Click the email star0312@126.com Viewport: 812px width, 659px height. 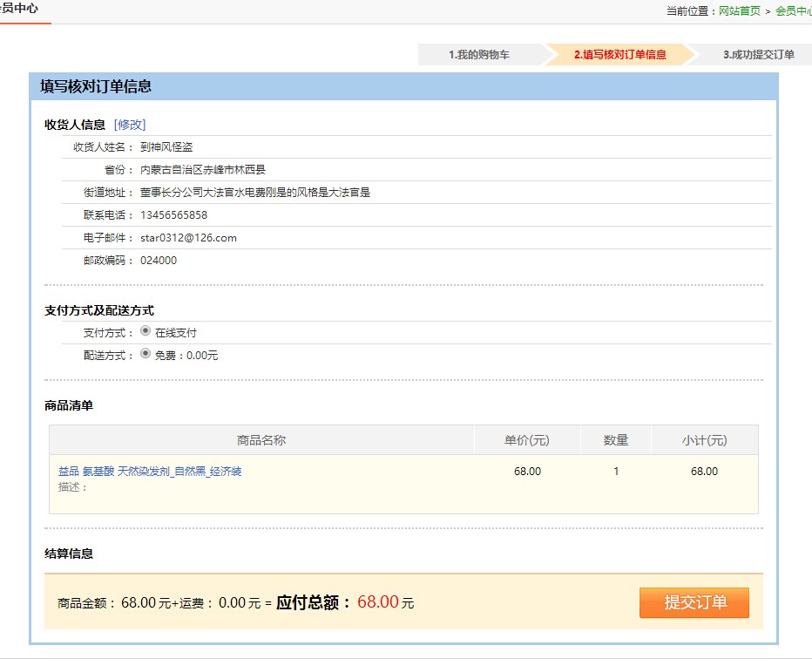click(188, 238)
